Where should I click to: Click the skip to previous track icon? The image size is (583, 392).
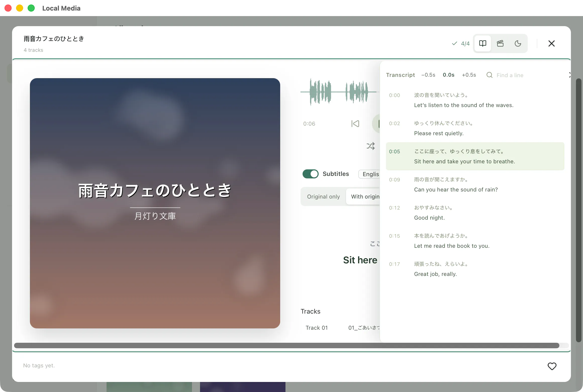click(x=355, y=124)
